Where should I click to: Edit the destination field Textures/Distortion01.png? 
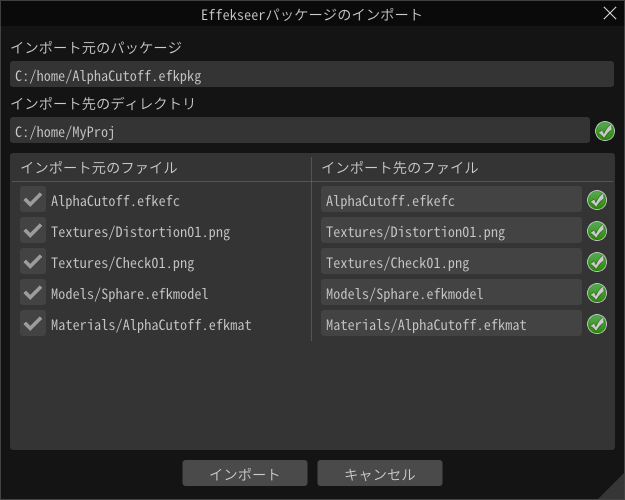(451, 230)
